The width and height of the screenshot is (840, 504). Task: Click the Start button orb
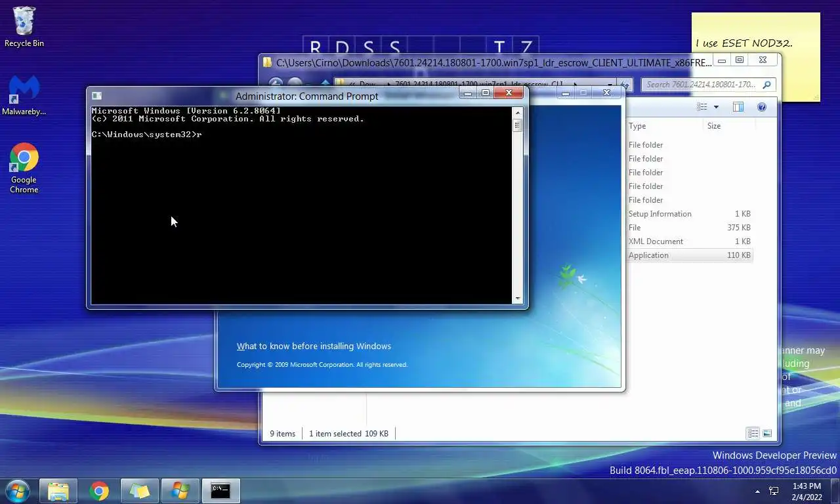(x=17, y=490)
